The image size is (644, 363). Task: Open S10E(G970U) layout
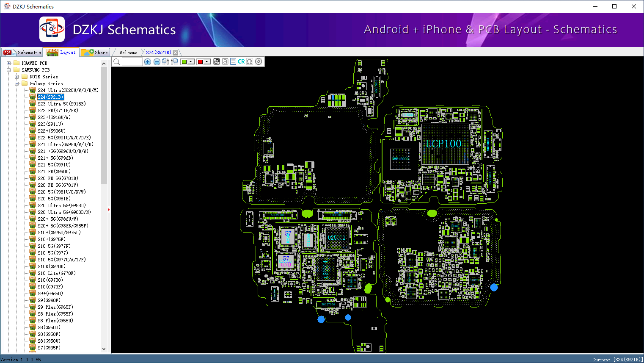pyautogui.click(x=52, y=266)
